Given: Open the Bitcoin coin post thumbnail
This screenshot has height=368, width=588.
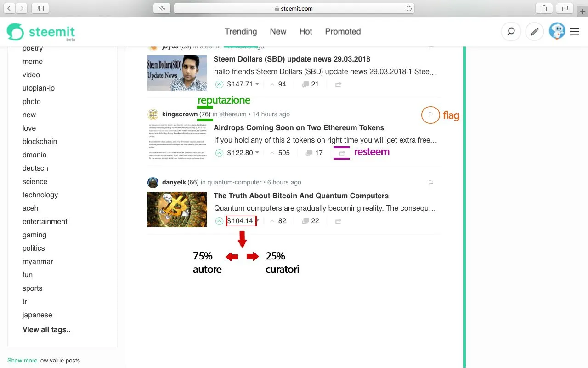Looking at the screenshot, I should point(177,209).
